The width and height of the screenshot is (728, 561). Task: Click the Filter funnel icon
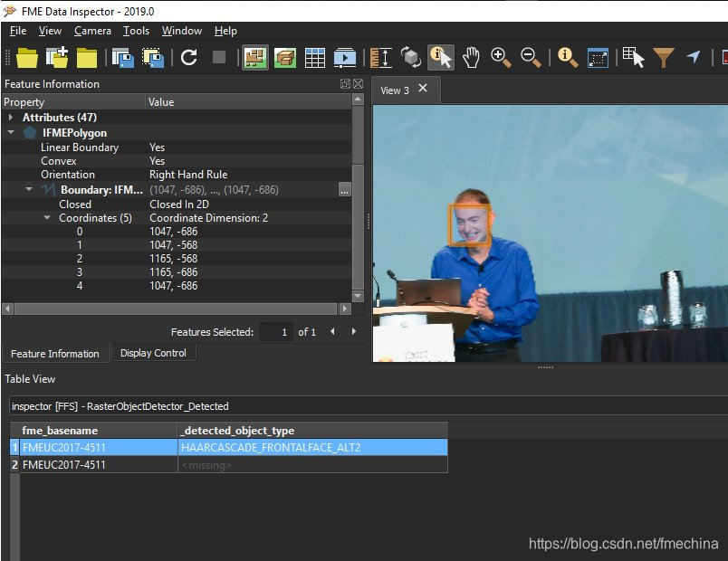(x=664, y=58)
